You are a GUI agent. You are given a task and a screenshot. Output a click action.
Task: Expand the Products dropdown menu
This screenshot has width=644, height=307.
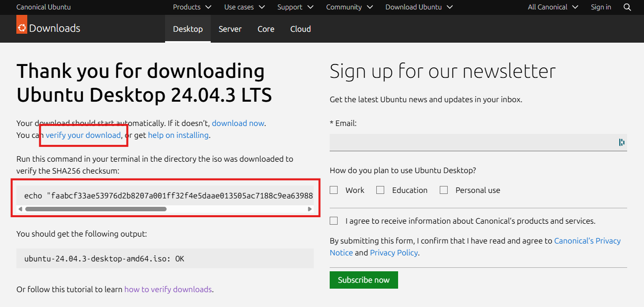(192, 7)
